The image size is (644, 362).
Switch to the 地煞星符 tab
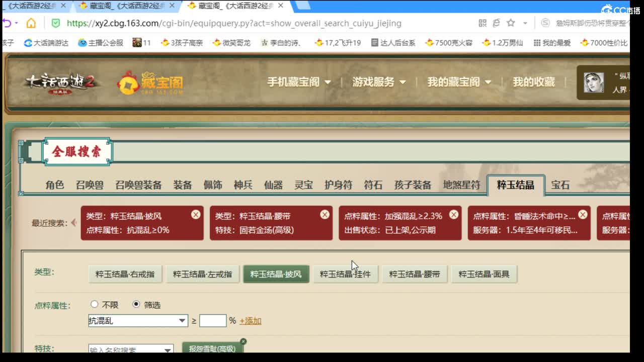click(461, 185)
